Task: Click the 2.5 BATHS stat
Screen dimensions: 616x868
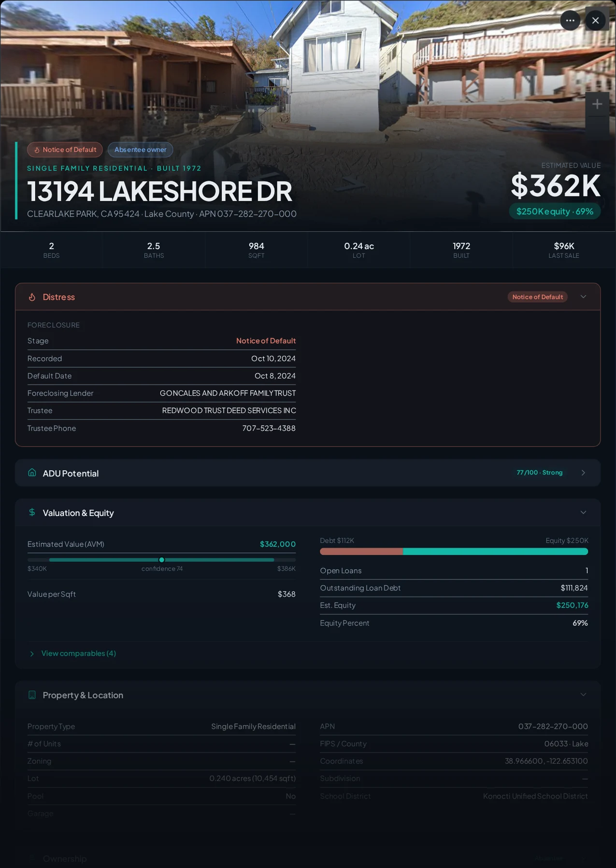Action: [154, 250]
